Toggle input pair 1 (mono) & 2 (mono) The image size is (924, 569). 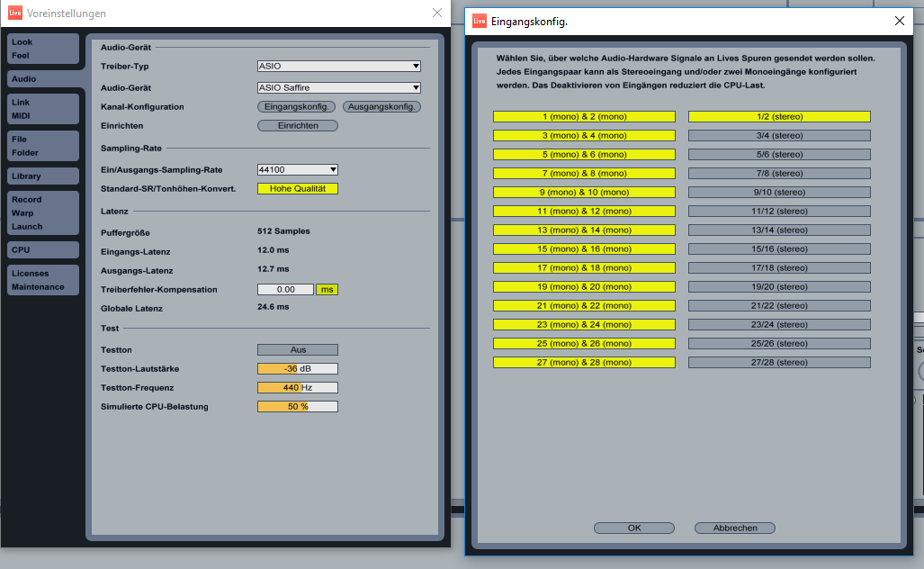(x=584, y=117)
